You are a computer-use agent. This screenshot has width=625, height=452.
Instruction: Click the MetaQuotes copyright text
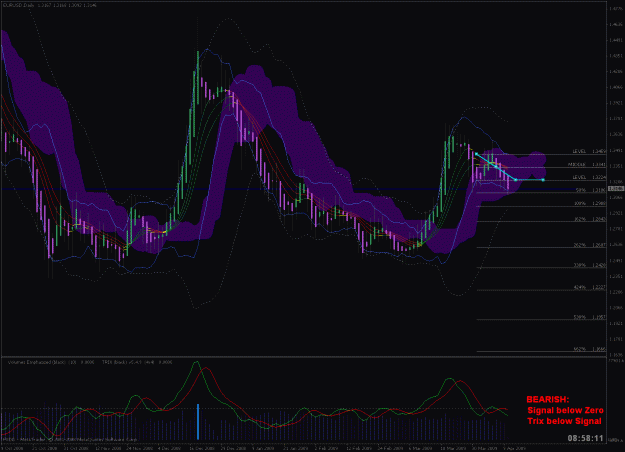point(69,440)
